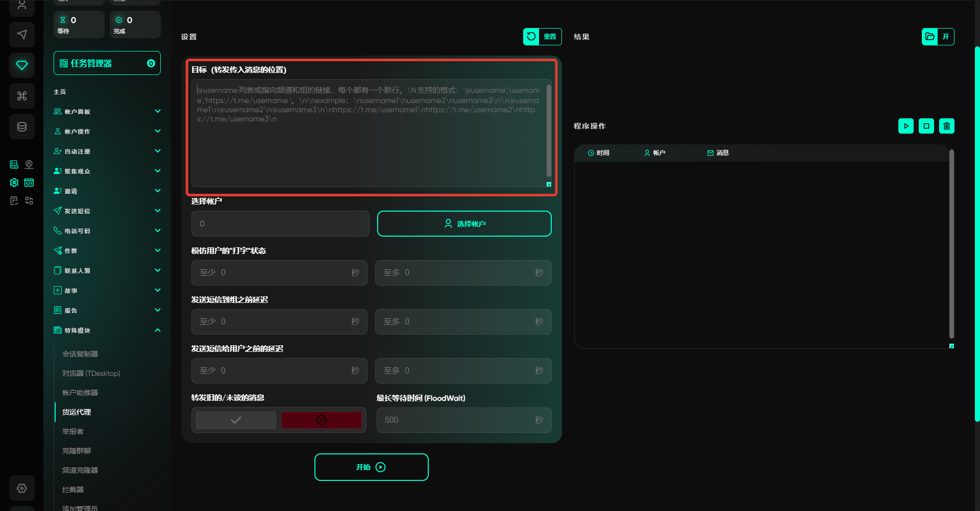Click the paper plane icon in left rail
The height and width of the screenshot is (511, 980).
22,35
